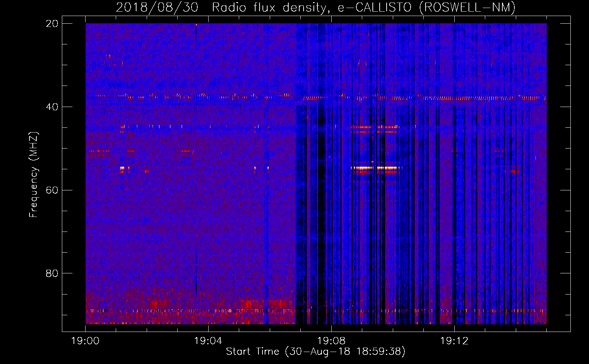The height and width of the screenshot is (364, 589).
Task: Select the "19:00" time tick label
Action: [86, 341]
